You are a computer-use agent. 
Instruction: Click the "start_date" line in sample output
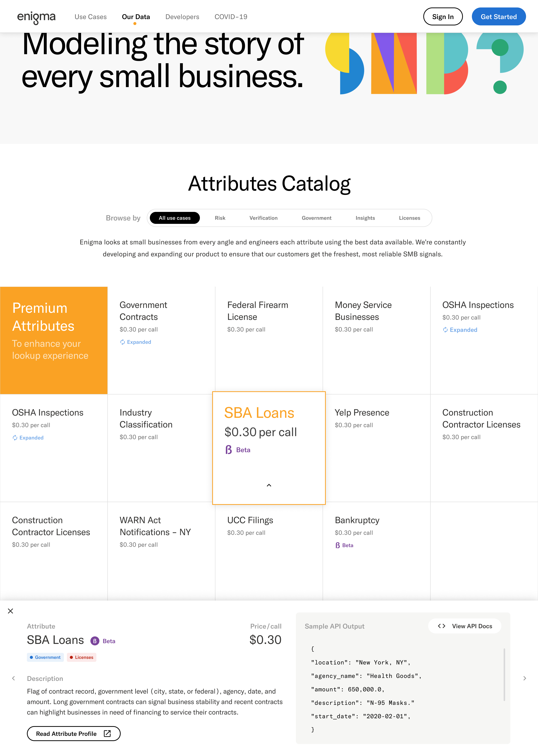pos(361,717)
